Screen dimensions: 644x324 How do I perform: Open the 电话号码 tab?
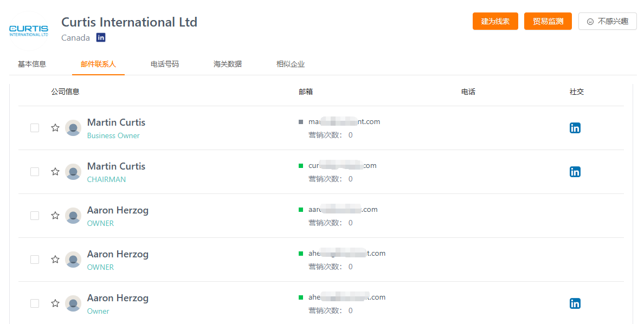pos(165,64)
